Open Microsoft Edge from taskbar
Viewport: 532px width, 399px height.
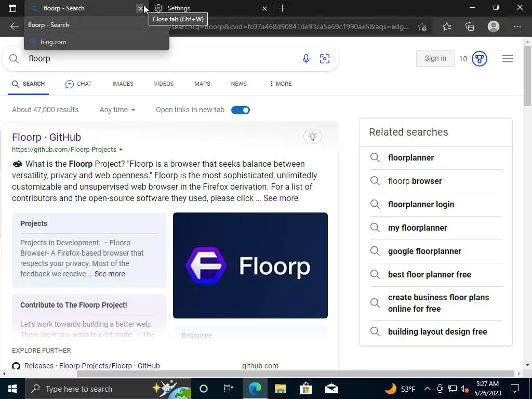[x=255, y=389]
